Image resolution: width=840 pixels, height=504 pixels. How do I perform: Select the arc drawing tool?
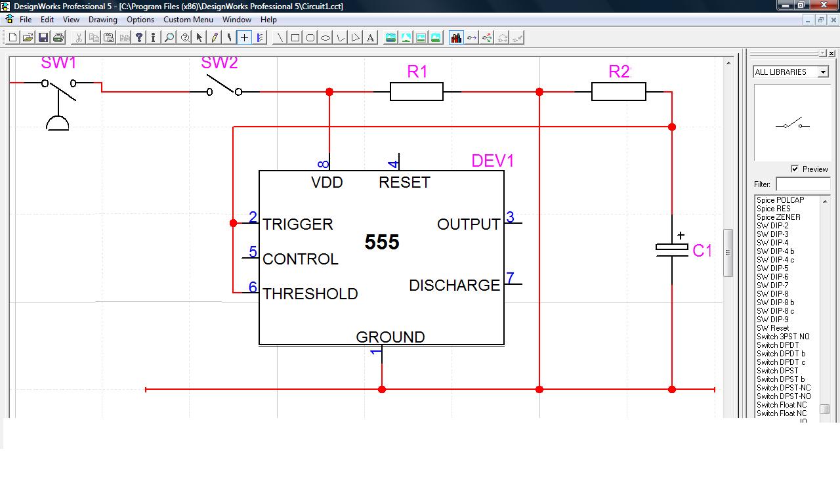341,37
